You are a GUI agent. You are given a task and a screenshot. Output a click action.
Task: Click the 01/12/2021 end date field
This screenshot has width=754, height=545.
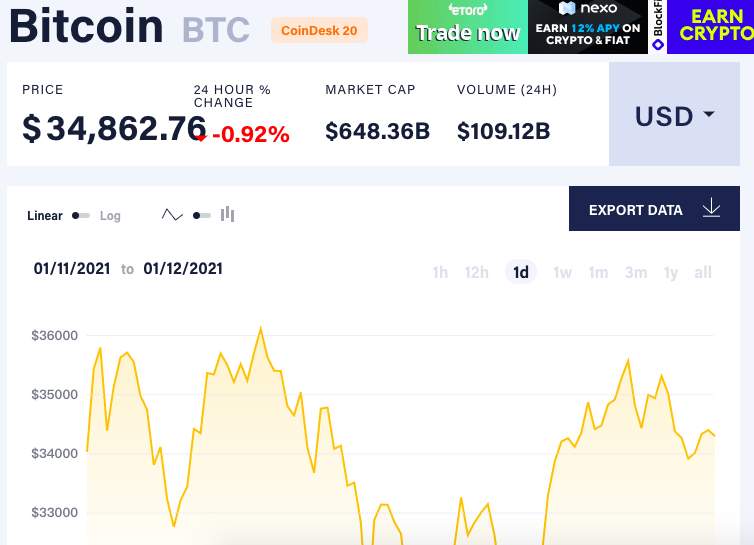183,268
